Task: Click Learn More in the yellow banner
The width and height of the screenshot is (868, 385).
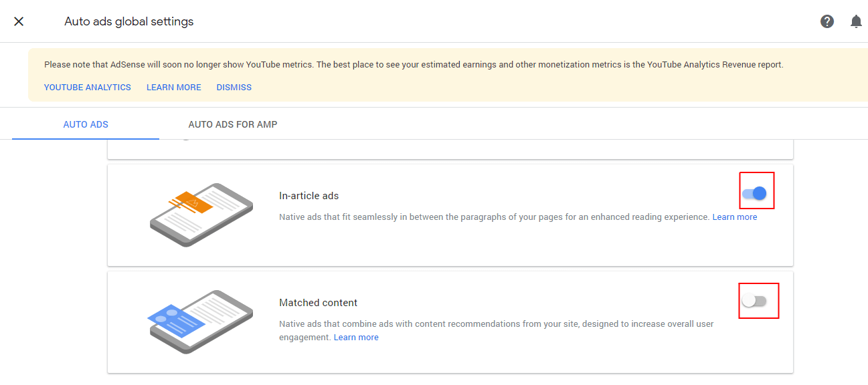Action: pyautogui.click(x=174, y=87)
